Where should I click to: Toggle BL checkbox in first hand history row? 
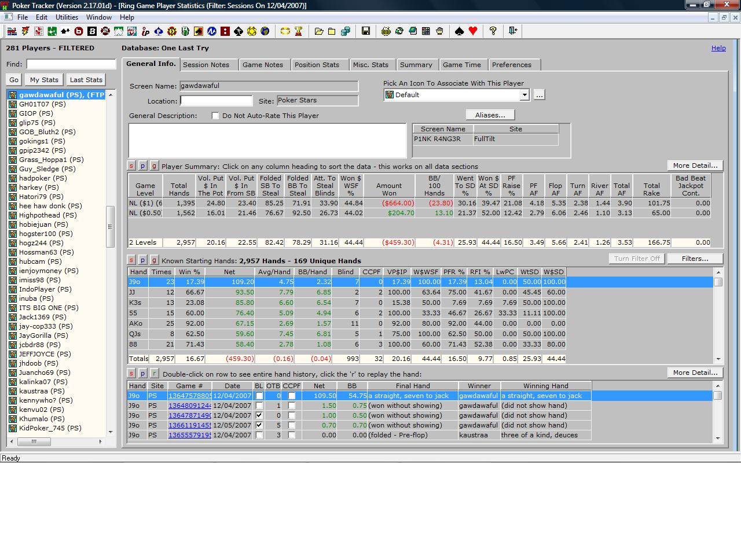259,396
